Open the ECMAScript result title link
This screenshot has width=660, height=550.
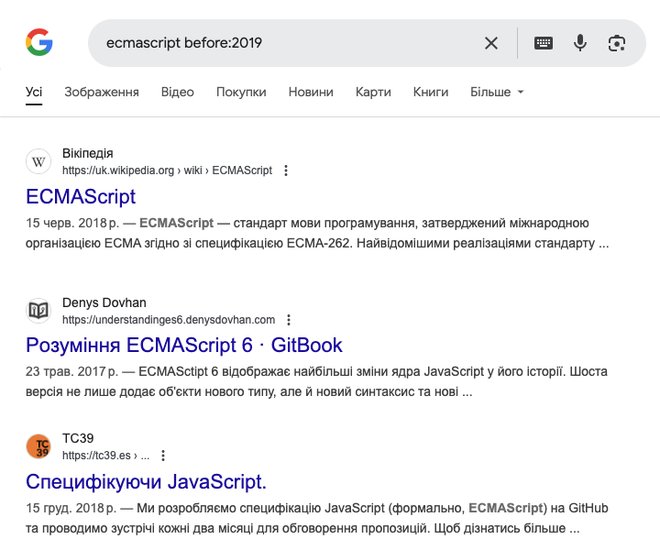80,197
